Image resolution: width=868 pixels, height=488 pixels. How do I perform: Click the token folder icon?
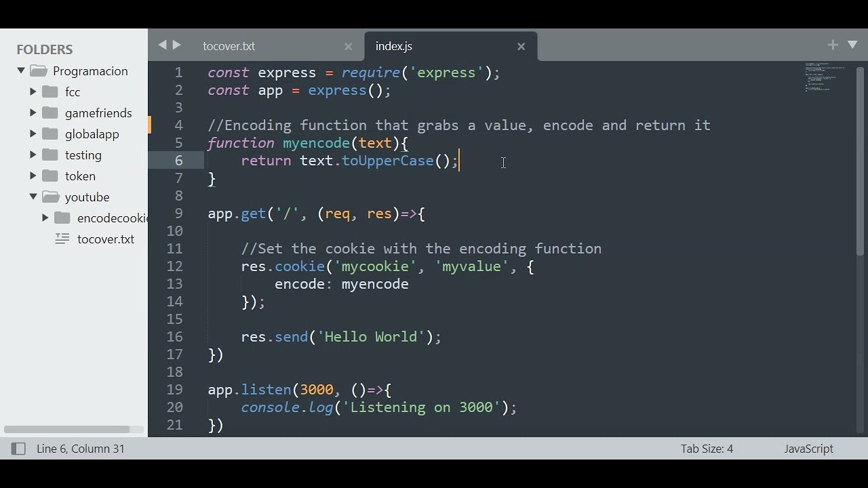click(x=50, y=176)
